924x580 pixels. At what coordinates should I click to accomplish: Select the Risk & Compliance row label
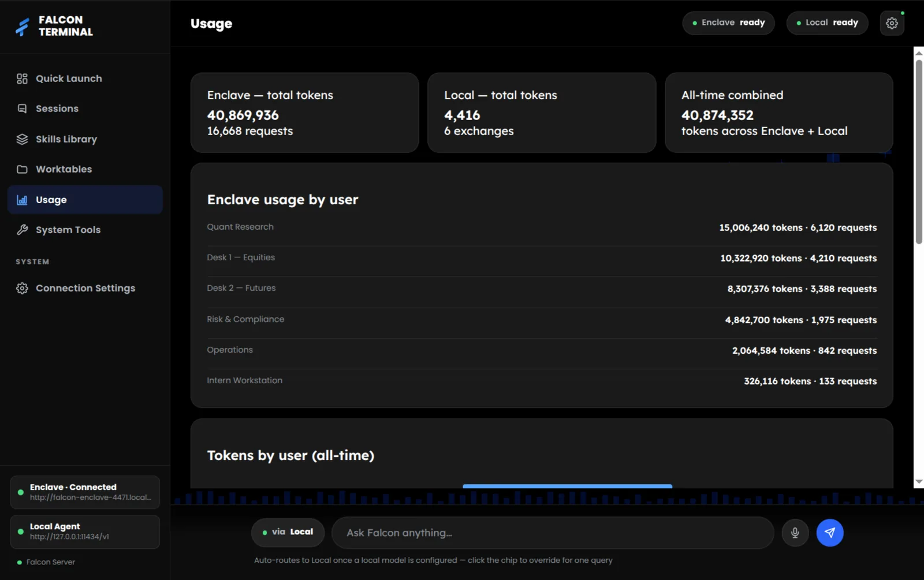(245, 319)
